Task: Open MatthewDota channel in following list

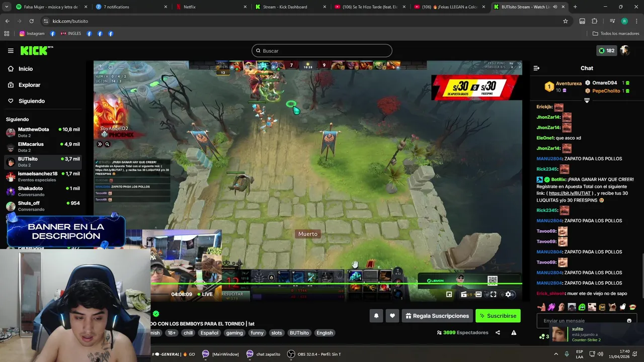Action: [43, 132]
